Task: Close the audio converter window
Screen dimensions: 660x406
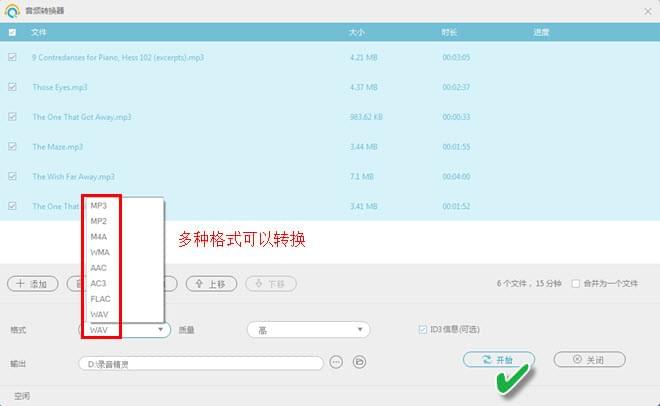Action: (646, 11)
